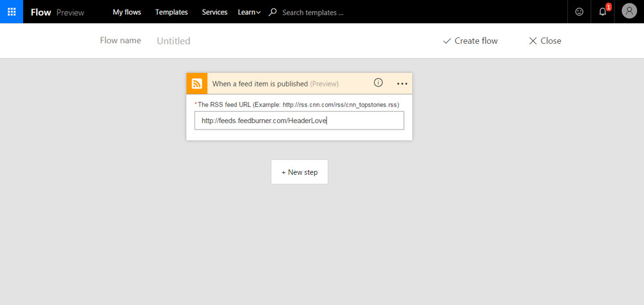Go to Templates tab

point(171,12)
